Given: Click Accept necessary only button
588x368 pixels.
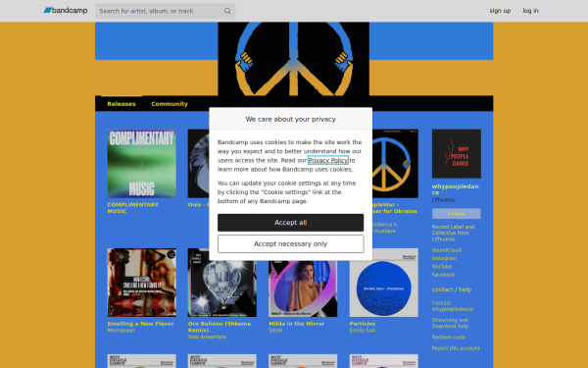Looking at the screenshot, I should [x=291, y=244].
